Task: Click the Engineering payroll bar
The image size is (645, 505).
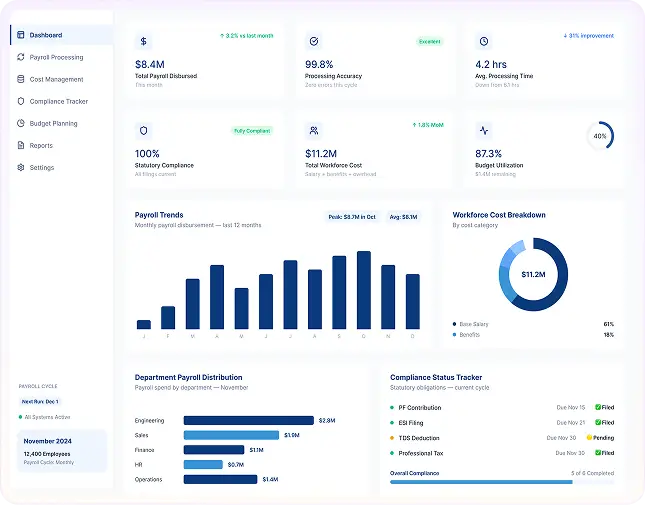Action: (248, 420)
